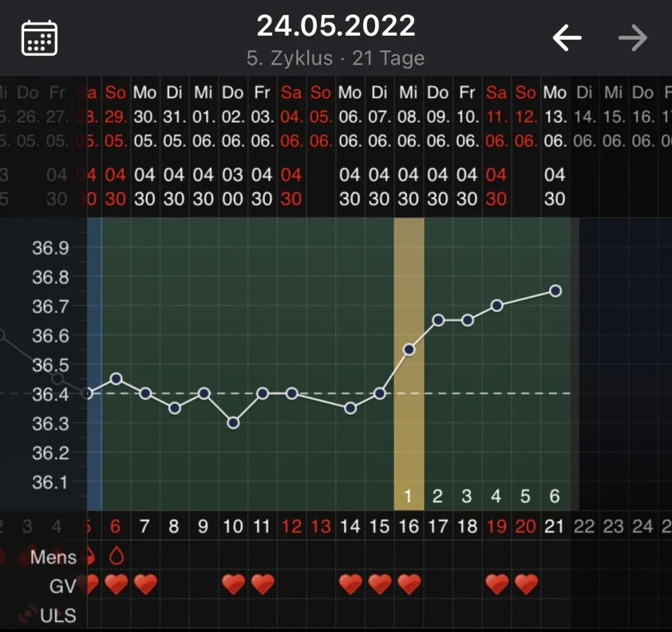Image resolution: width=672 pixels, height=632 pixels.
Task: Tap the 03:00 measurement time for Do 02.06.
Action: point(233,187)
